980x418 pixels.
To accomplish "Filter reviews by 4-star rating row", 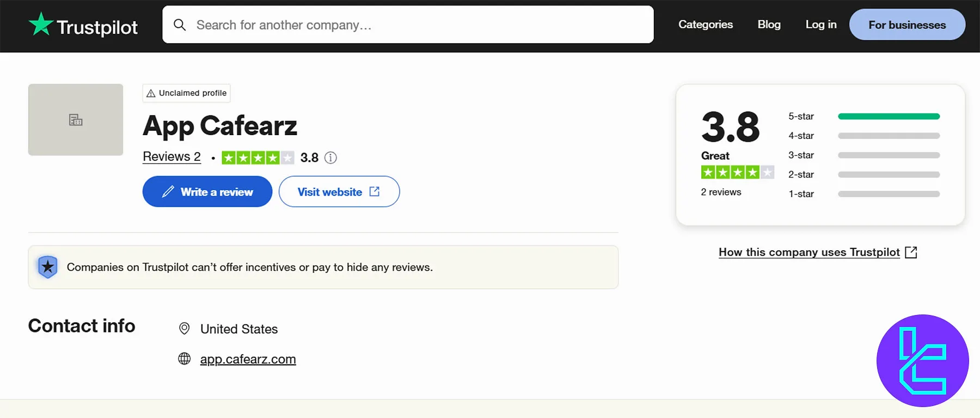I will [x=863, y=136].
